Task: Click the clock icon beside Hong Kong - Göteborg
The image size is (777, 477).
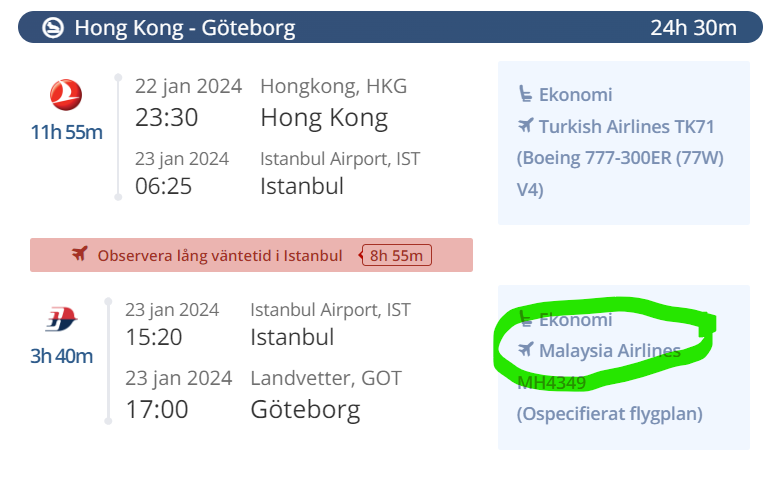Action: tap(53, 27)
